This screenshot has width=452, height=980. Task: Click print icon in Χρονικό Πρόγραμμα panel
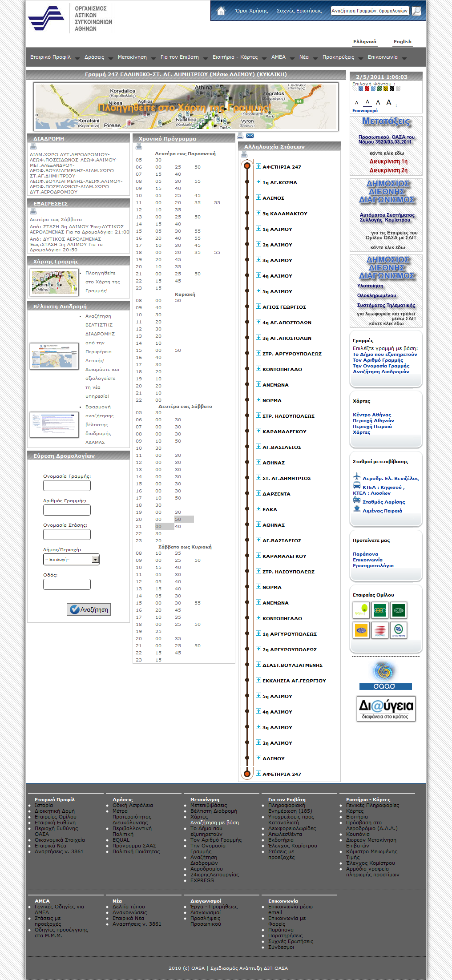[139, 146]
